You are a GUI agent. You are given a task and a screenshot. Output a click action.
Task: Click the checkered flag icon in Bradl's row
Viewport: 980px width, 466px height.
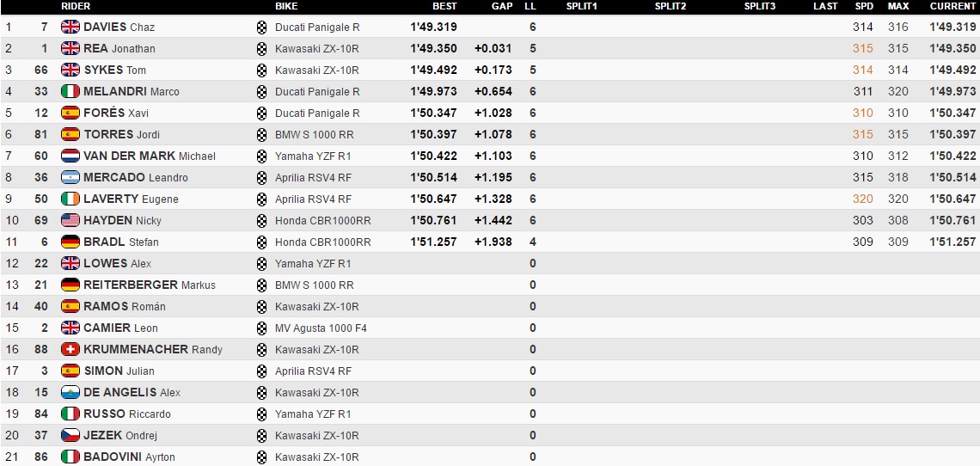pos(262,242)
